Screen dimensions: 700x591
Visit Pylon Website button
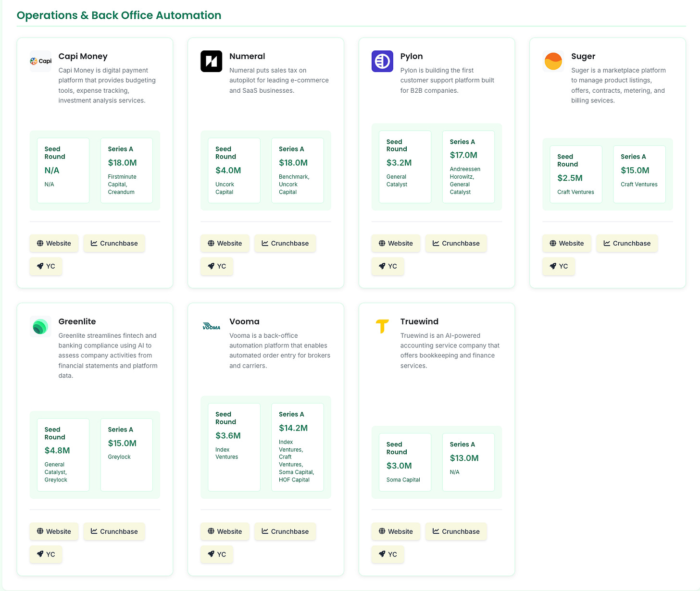pyautogui.click(x=396, y=243)
